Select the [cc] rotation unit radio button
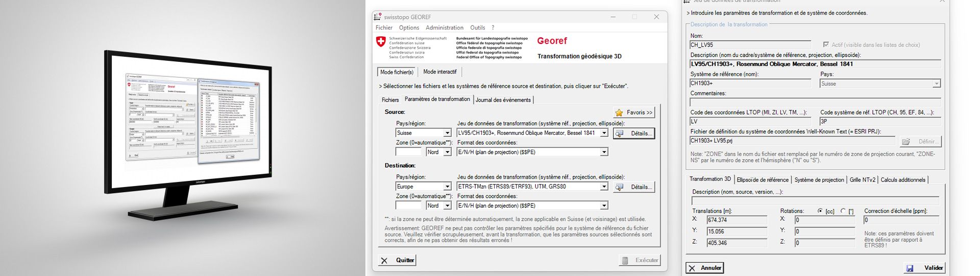The height and width of the screenshot is (276, 980). click(820, 211)
